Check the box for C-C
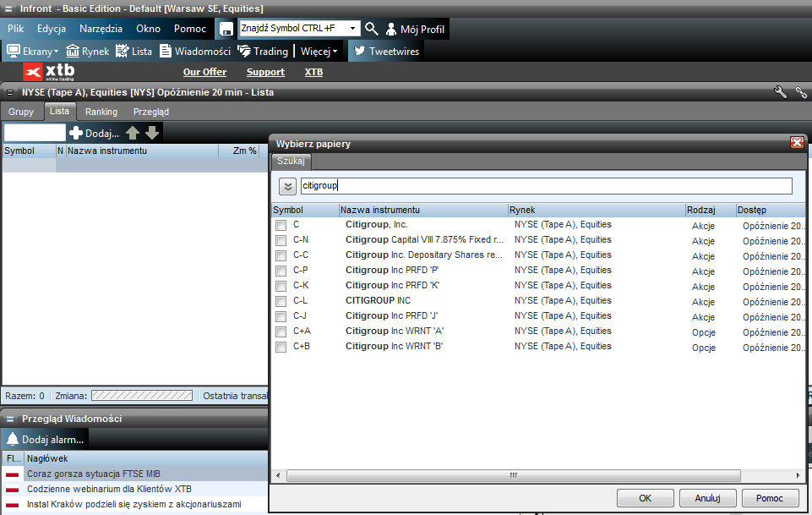 (x=281, y=255)
